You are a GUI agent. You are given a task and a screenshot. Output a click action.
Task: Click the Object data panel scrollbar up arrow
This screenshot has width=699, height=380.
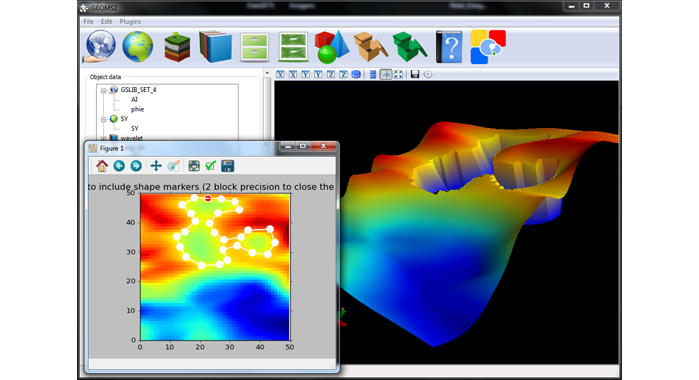tap(267, 73)
